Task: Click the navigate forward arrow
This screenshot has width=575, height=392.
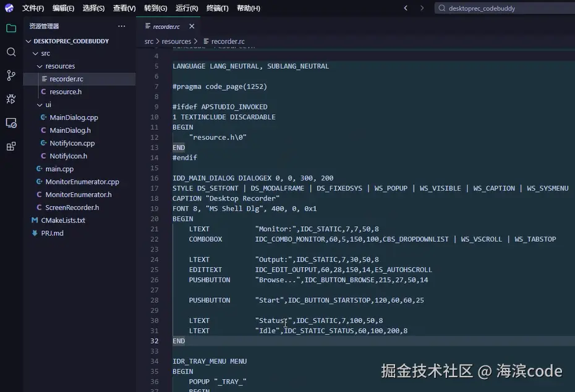Action: (x=422, y=8)
